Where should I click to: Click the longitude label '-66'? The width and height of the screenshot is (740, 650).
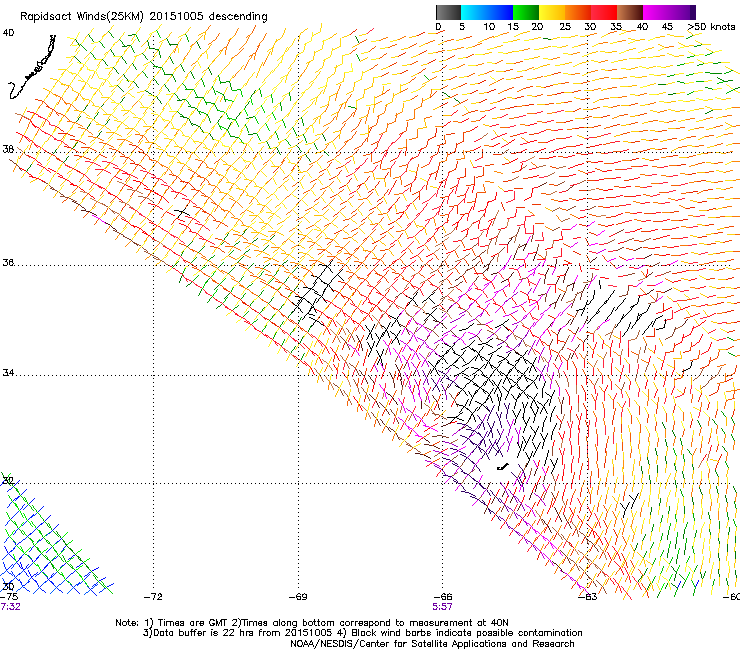443,597
